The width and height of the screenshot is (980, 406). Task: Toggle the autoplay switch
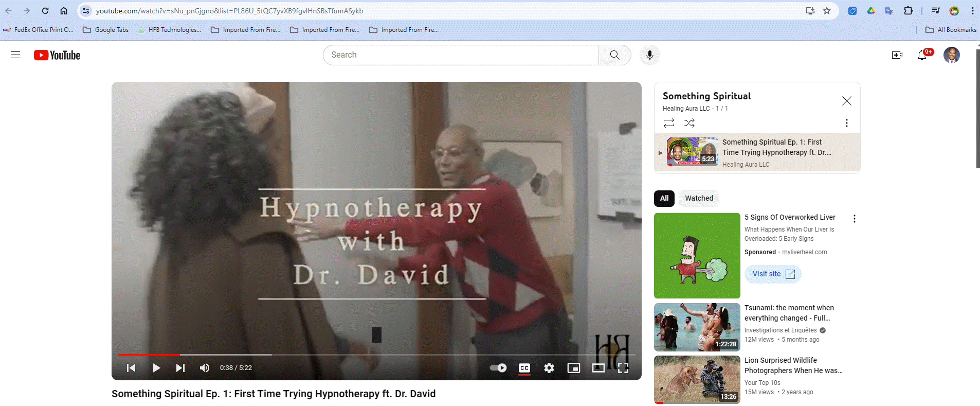click(x=498, y=368)
